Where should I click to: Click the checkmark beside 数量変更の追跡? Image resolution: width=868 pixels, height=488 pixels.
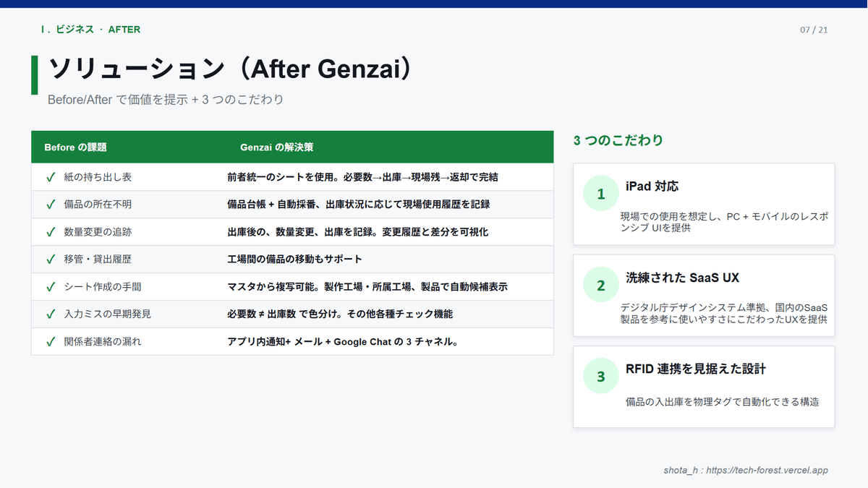47,231
